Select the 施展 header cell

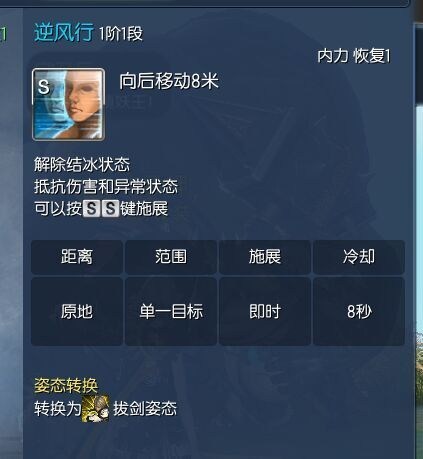[x=265, y=257]
